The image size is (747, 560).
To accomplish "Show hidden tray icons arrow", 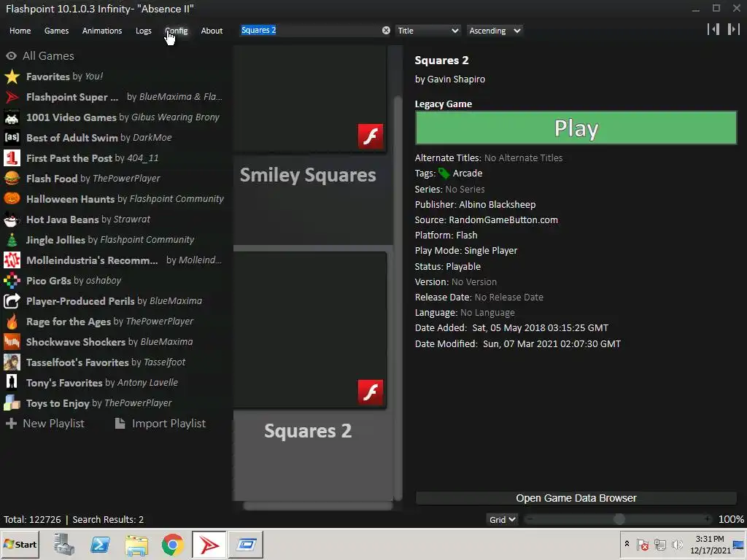I will tap(627, 544).
